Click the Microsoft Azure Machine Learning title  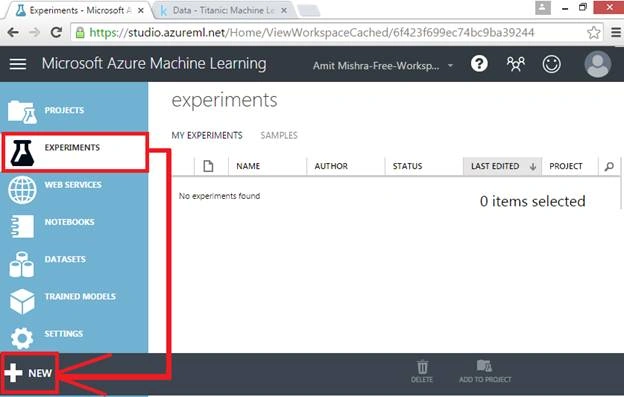[154, 64]
